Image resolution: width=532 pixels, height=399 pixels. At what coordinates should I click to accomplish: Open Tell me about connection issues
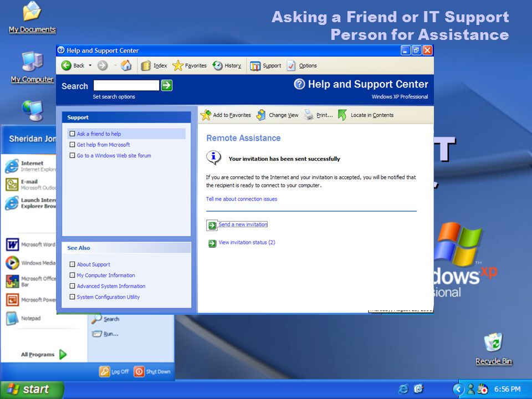242,199
